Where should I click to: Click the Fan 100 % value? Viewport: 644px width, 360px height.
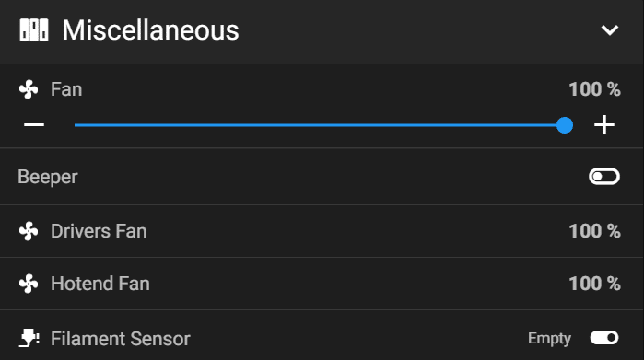pos(595,89)
